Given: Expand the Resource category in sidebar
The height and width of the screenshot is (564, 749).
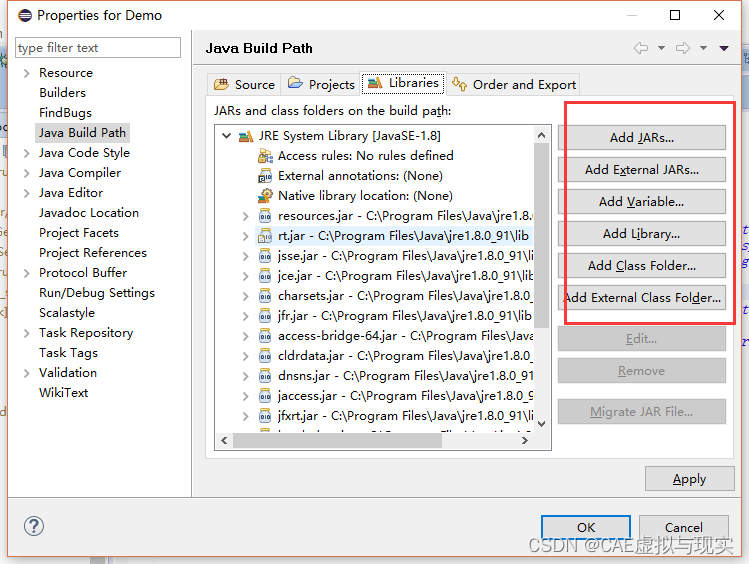Looking at the screenshot, I should click(x=27, y=73).
